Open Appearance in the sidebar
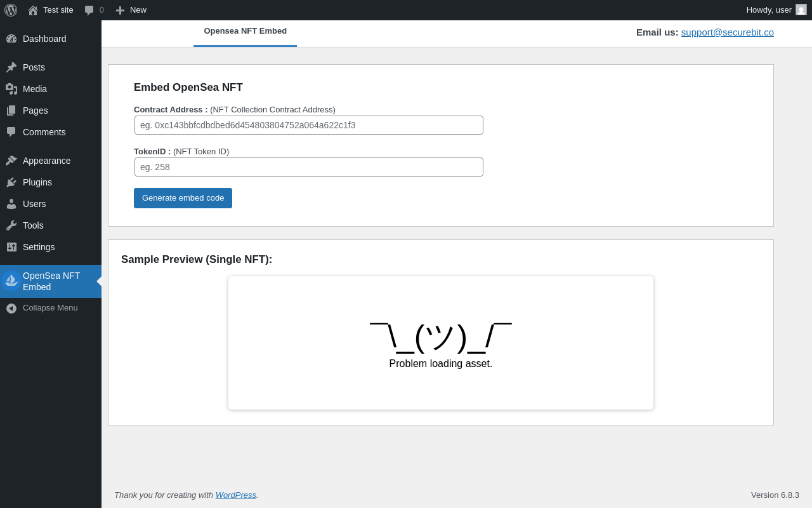Viewport: 812px width, 508px height. pos(51,161)
